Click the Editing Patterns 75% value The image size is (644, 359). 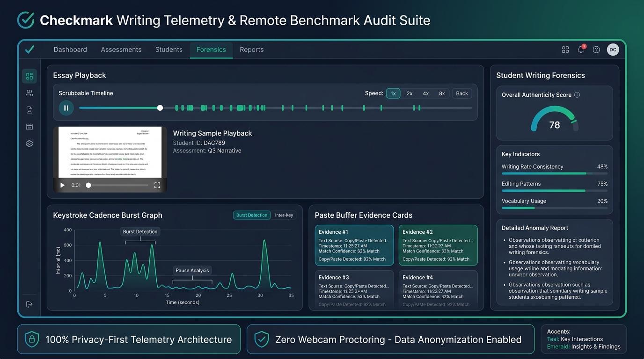pos(602,184)
